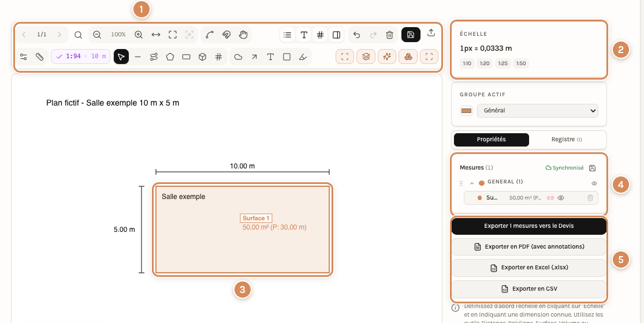The image size is (644, 323).
Task: Select the pentagon polygon tool
Action: 170,57
